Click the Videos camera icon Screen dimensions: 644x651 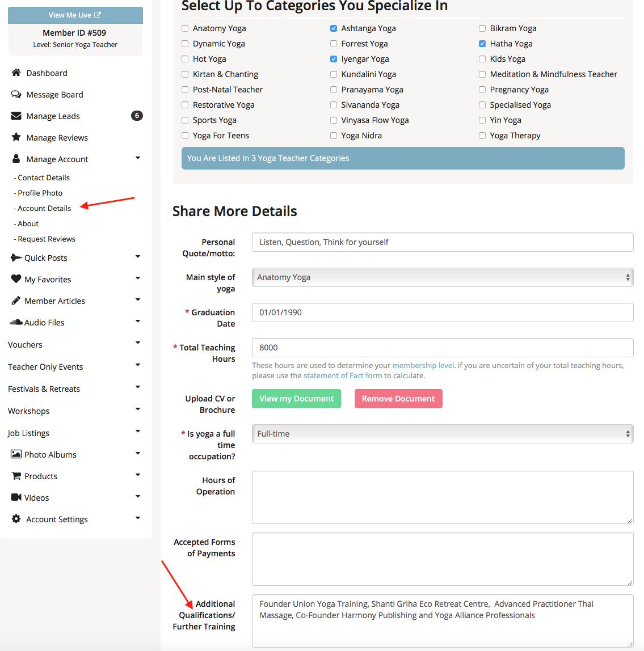(x=16, y=497)
